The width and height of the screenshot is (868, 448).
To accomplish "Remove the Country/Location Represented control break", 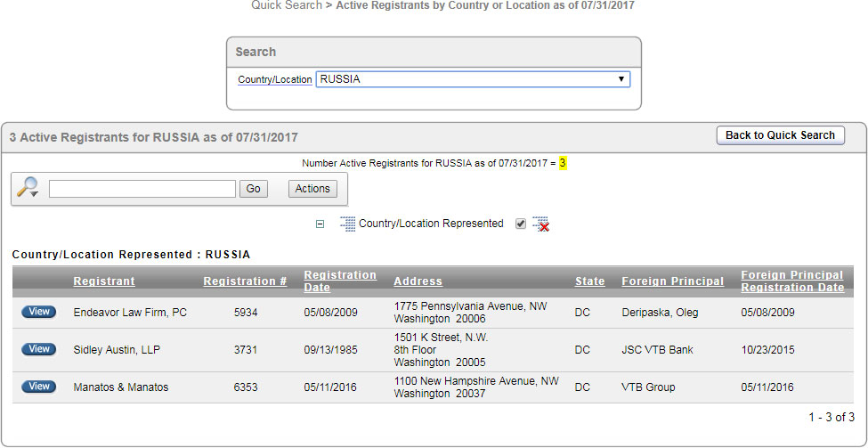I will (540, 224).
